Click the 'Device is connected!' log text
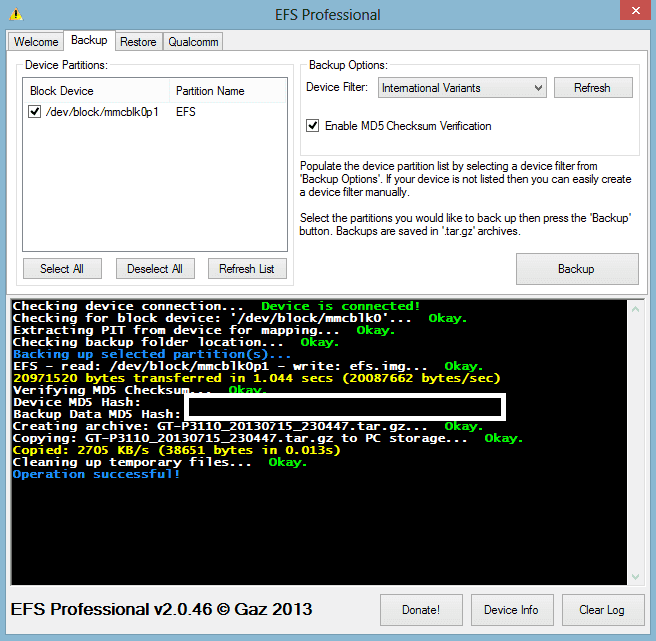656x641 pixels. pos(341,306)
